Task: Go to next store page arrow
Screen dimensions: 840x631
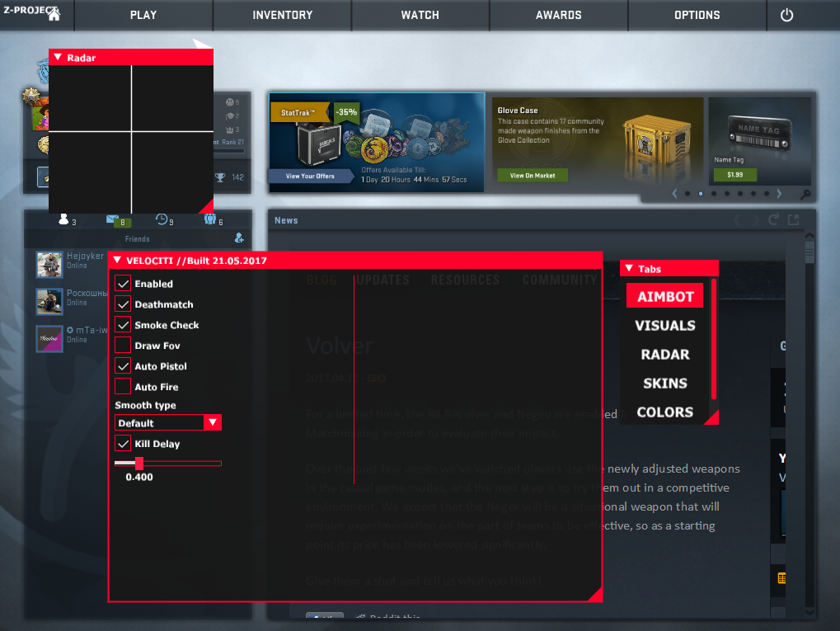Action: click(780, 194)
